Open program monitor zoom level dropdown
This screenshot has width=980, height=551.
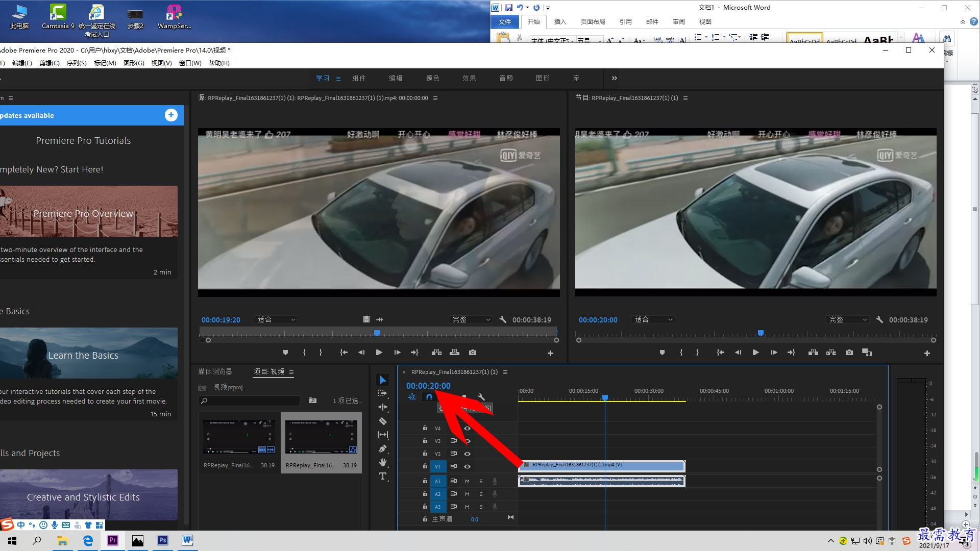(x=653, y=319)
